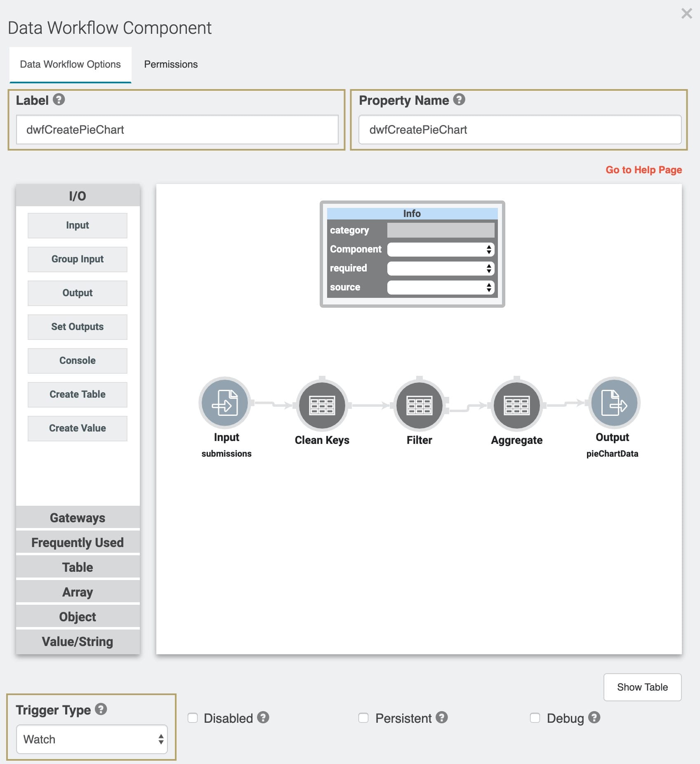Screen dimensions: 700x764
Task: Enable the Persistent checkbox
Action: pos(363,718)
